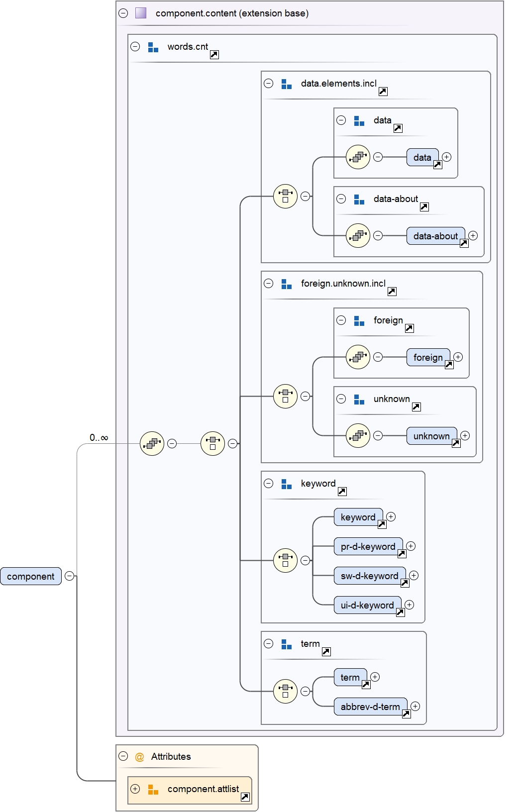This screenshot has height=812, width=518.
Task: Select the component root element
Action: pyautogui.click(x=31, y=576)
